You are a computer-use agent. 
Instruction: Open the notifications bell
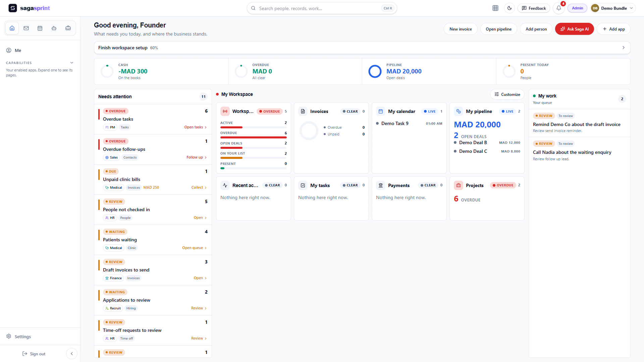[559, 8]
